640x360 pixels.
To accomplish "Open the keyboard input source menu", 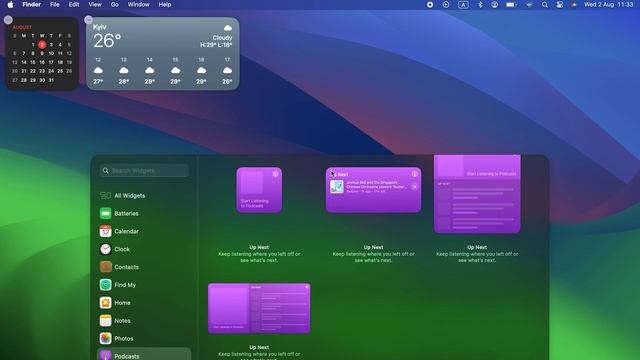I will pos(463,4).
